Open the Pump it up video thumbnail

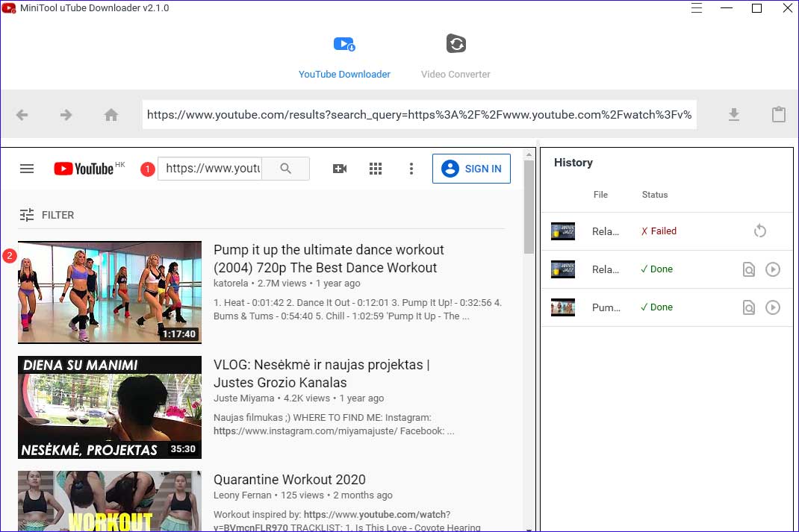(x=110, y=292)
